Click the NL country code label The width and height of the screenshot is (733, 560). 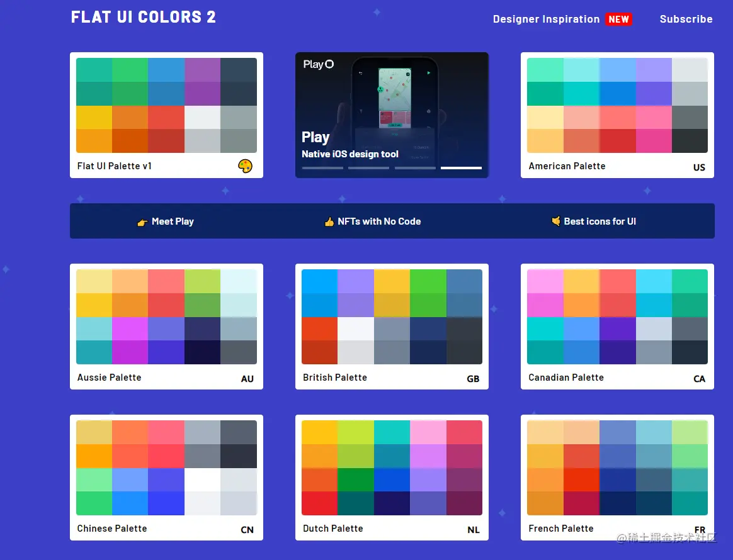coord(473,530)
